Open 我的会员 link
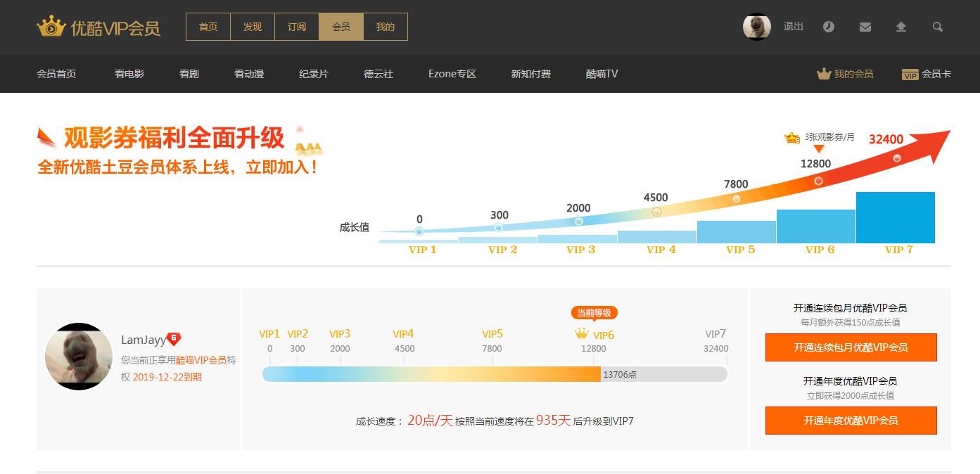Viewport: 980px width, 474px height. pyautogui.click(x=846, y=74)
